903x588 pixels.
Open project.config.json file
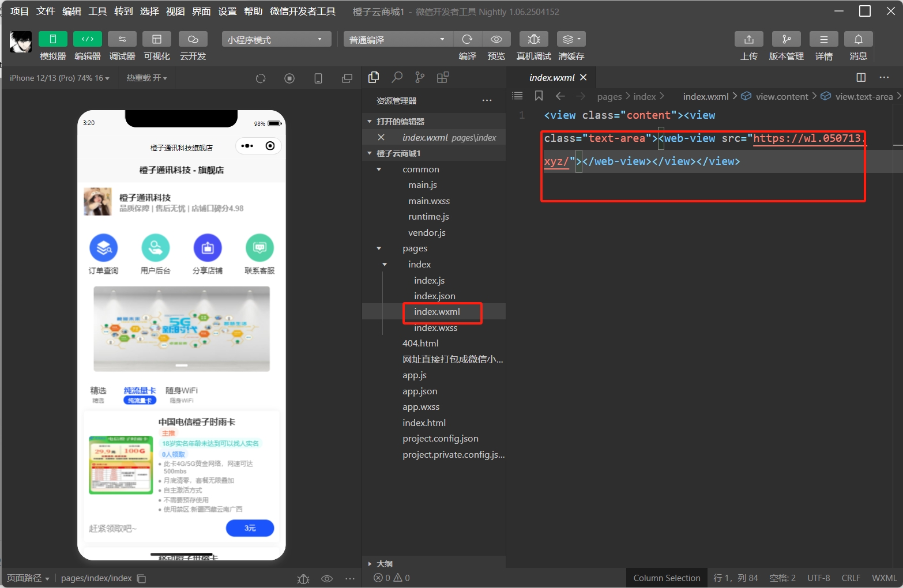(x=441, y=439)
